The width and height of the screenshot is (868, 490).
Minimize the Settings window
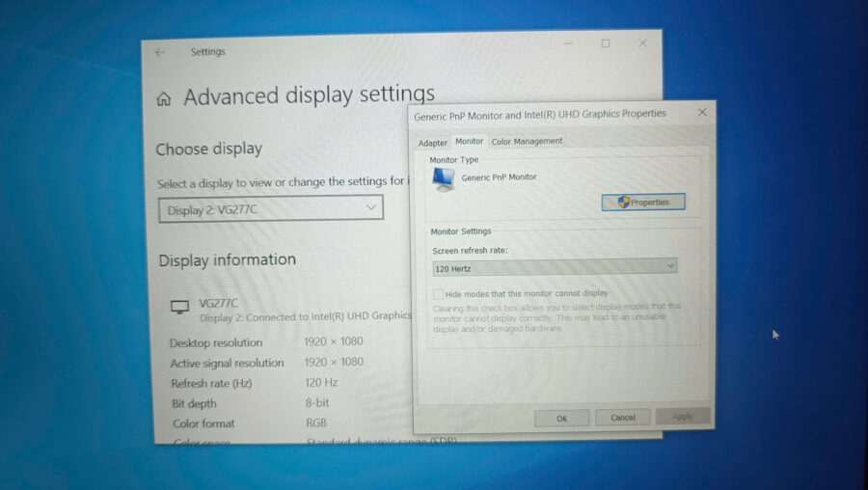click(568, 43)
